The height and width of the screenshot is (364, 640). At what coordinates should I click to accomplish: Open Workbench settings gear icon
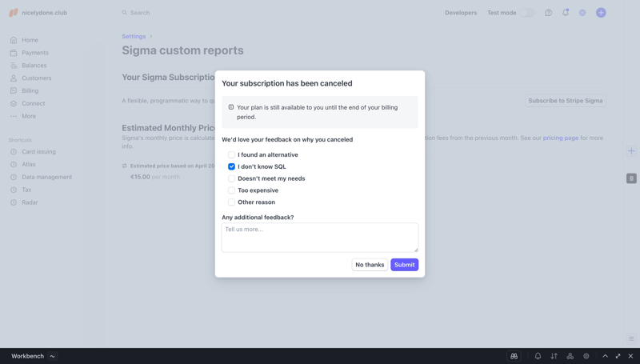click(586, 356)
